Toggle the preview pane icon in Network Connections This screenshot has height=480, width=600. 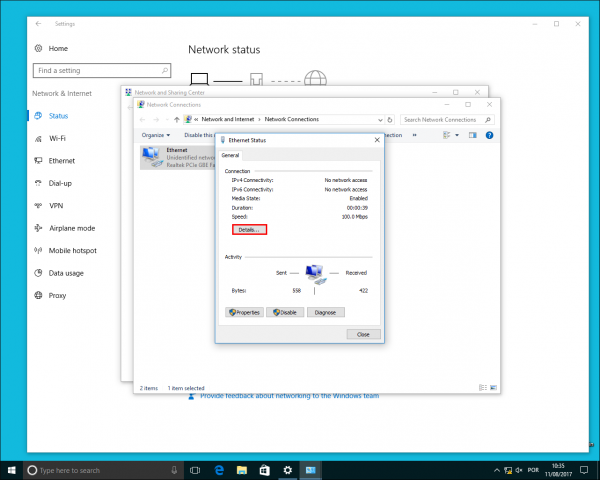(x=473, y=135)
